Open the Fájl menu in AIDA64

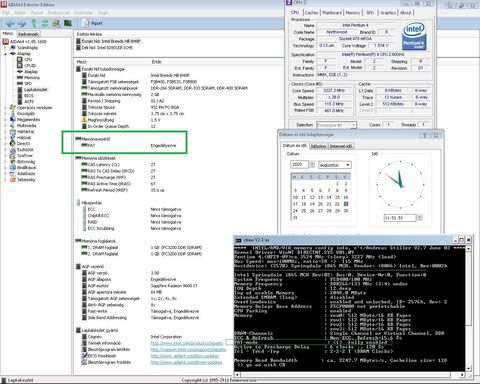6,13
